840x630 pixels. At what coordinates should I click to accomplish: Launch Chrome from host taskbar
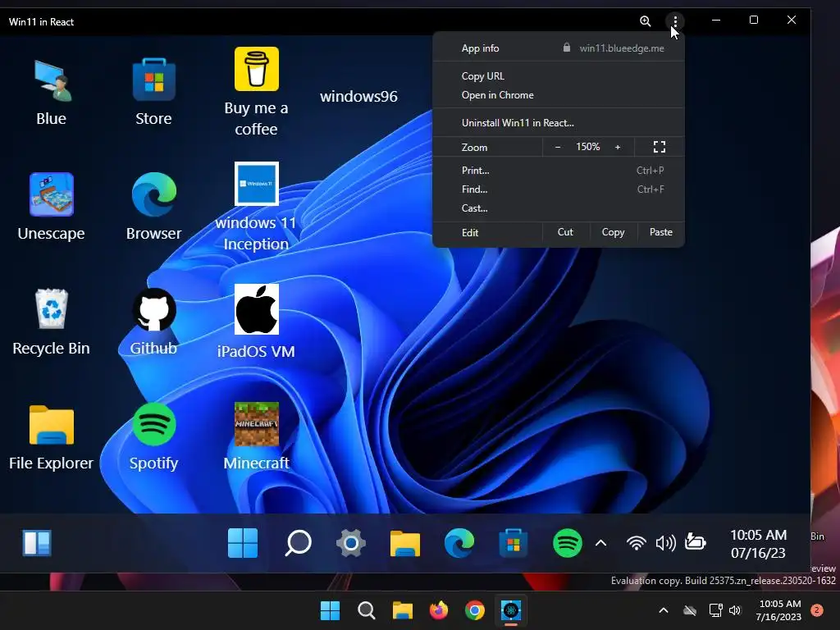coord(475,610)
